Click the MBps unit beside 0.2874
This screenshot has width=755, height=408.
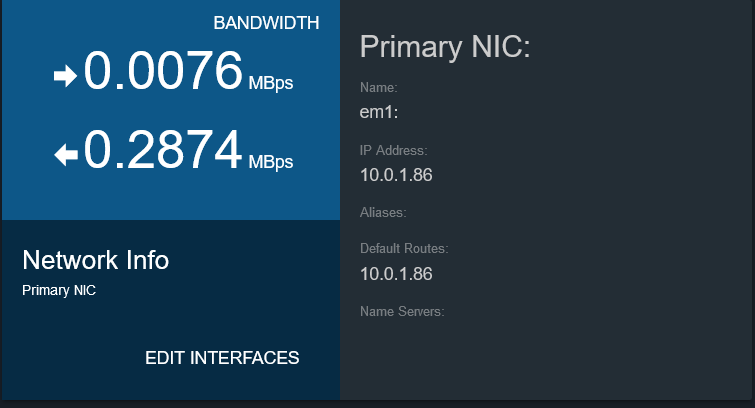(271, 162)
